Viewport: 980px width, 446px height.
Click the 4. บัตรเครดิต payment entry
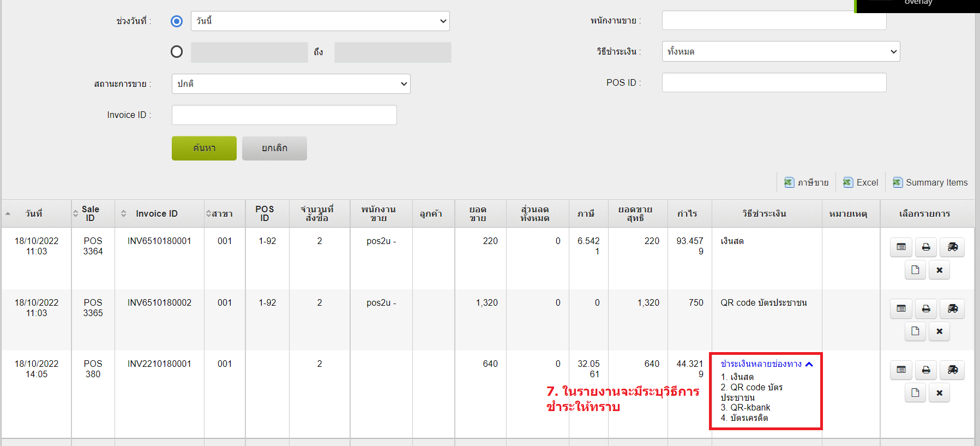pyautogui.click(x=744, y=418)
